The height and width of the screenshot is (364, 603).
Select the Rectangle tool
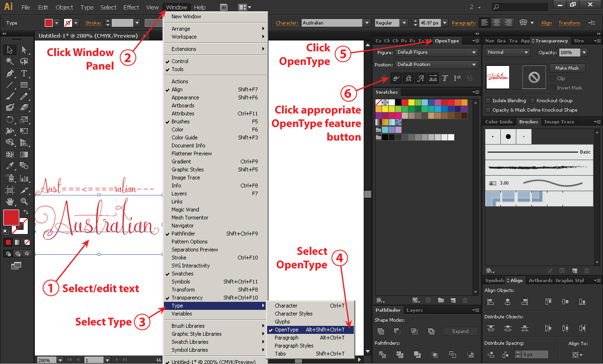click(24, 85)
